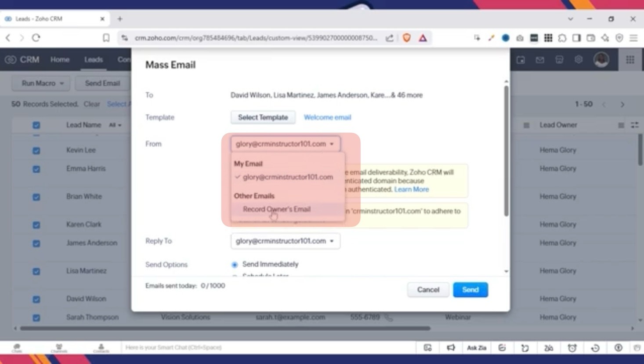This screenshot has height=364, width=644.
Task: Open the CRM settings gear icon
Action: (579, 60)
